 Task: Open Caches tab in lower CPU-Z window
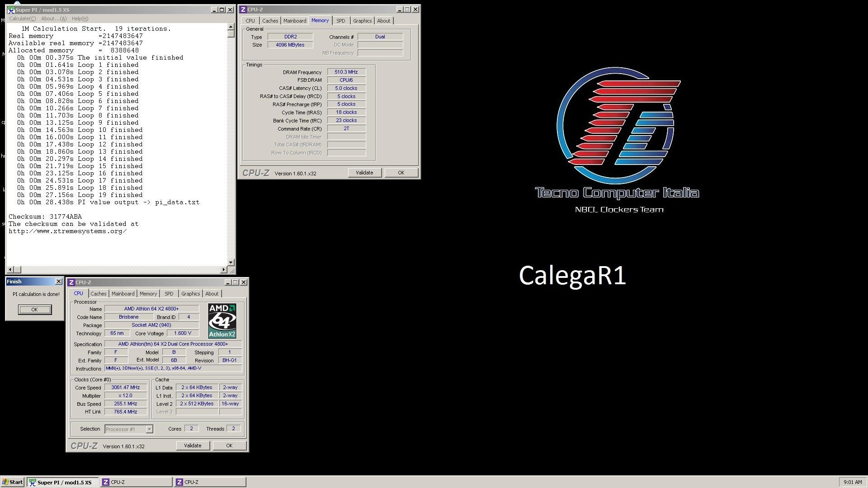(x=99, y=294)
